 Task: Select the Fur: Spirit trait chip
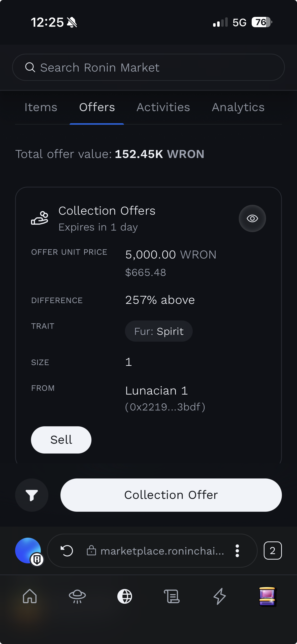(x=159, y=331)
